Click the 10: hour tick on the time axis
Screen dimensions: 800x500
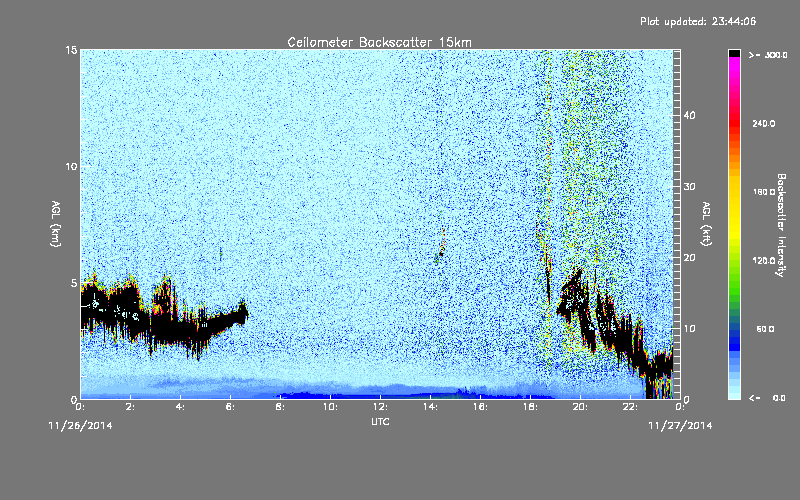(330, 407)
